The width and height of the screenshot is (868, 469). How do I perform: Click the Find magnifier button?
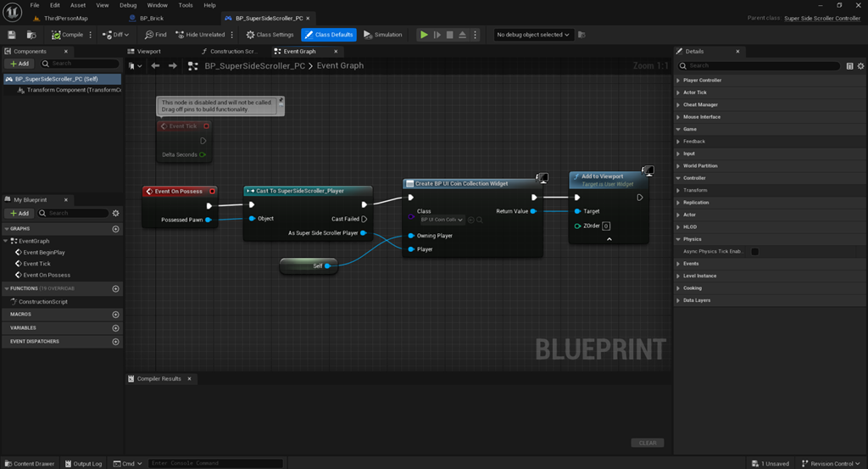(x=156, y=35)
